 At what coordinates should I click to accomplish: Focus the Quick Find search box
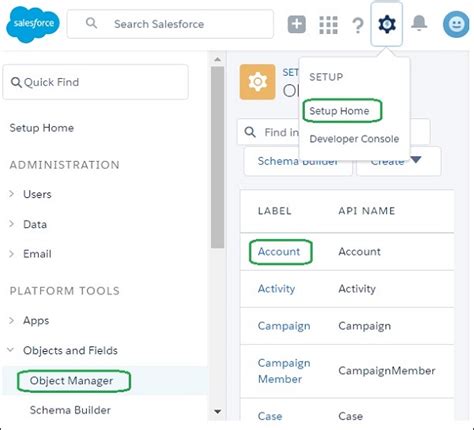coord(95,82)
